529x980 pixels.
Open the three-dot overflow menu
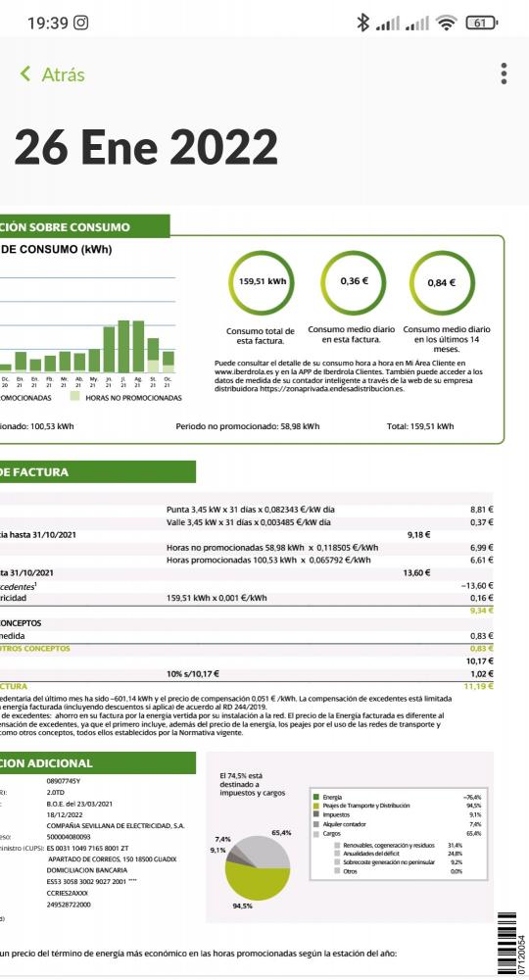(x=504, y=73)
